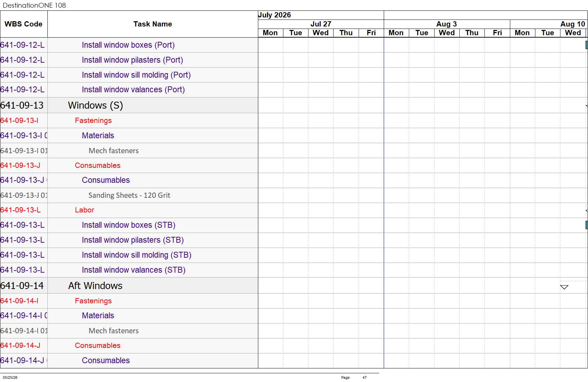
Task: Click WBS code 641-09-13
Action: click(x=22, y=105)
